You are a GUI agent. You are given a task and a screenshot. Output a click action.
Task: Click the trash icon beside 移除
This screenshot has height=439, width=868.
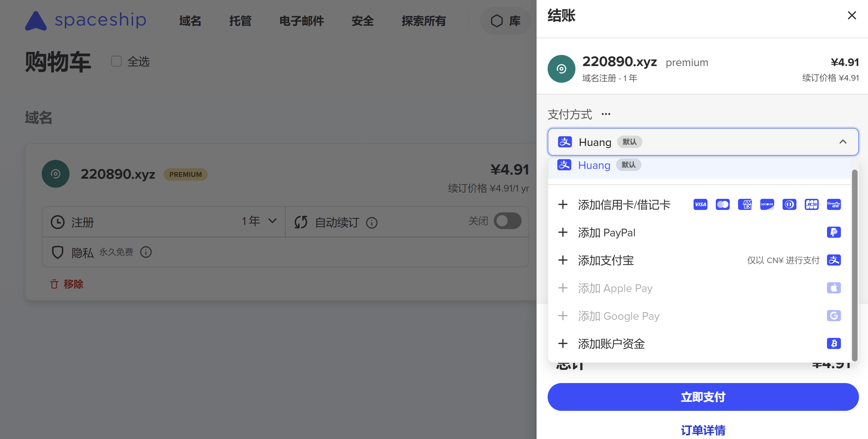point(54,284)
